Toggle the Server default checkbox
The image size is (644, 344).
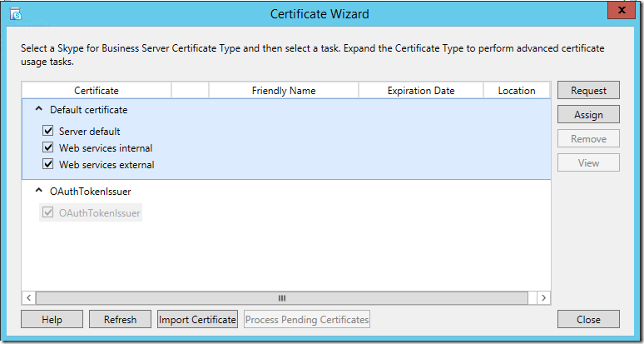pyautogui.click(x=48, y=131)
